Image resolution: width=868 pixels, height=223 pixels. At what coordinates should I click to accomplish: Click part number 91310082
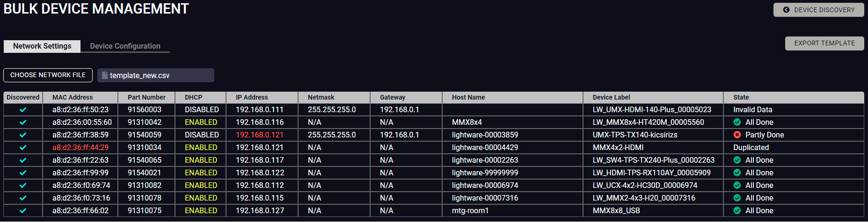click(145, 185)
